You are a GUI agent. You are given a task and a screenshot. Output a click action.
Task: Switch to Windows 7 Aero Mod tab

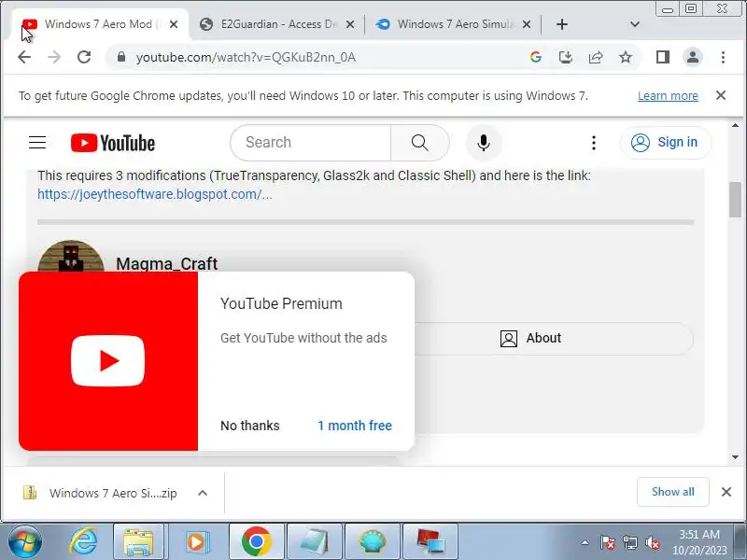click(x=98, y=24)
